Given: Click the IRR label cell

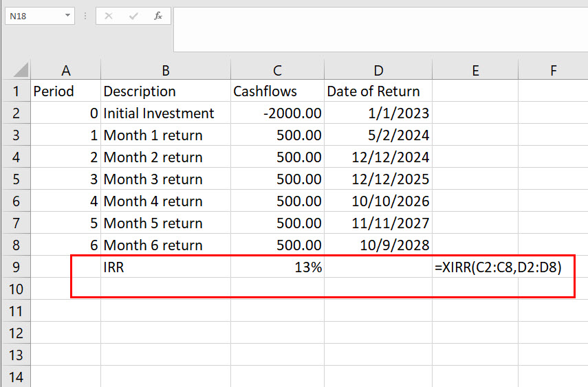Looking at the screenshot, I should tap(165, 267).
